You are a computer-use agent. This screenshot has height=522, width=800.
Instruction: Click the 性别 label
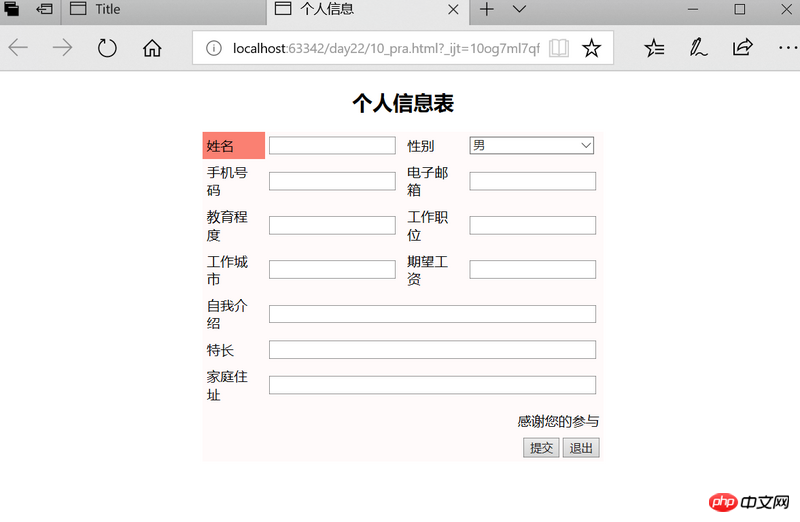click(x=420, y=146)
